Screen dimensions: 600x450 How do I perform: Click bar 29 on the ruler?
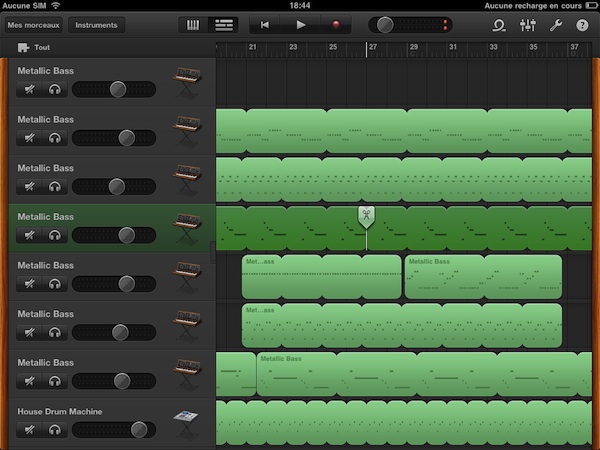click(x=414, y=47)
